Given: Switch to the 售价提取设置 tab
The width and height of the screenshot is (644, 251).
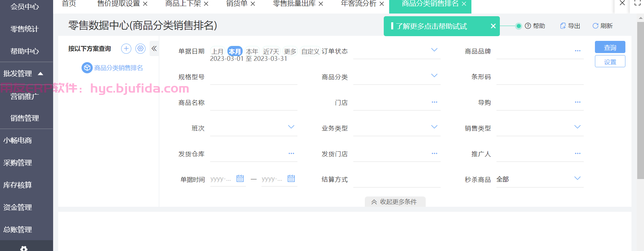Looking at the screenshot, I should coord(118,4).
